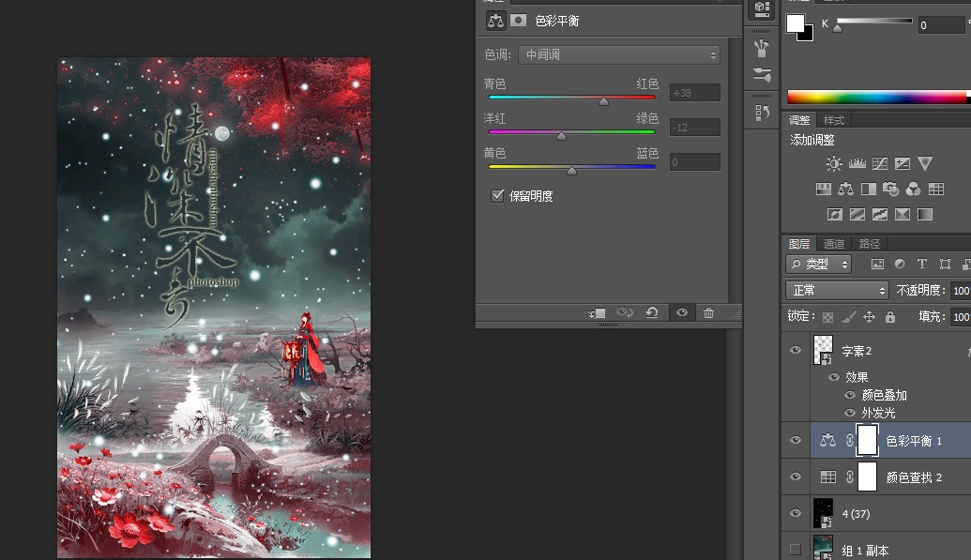
Task: Open the History panel icon in the dock
Action: (x=762, y=113)
